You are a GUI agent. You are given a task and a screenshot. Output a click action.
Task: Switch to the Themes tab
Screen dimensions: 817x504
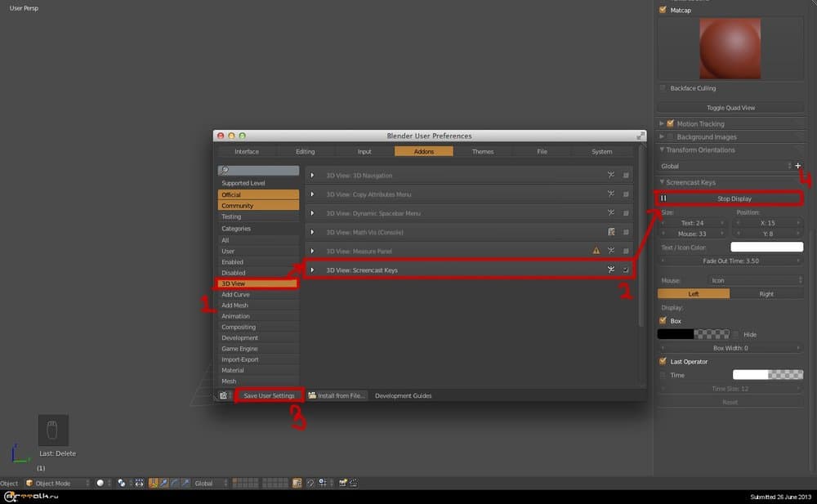[x=483, y=152]
